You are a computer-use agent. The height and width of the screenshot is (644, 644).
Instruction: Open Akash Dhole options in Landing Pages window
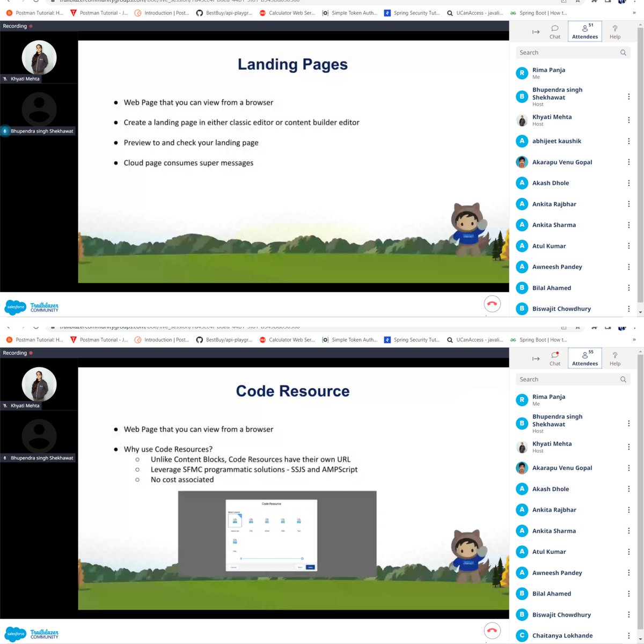(628, 183)
